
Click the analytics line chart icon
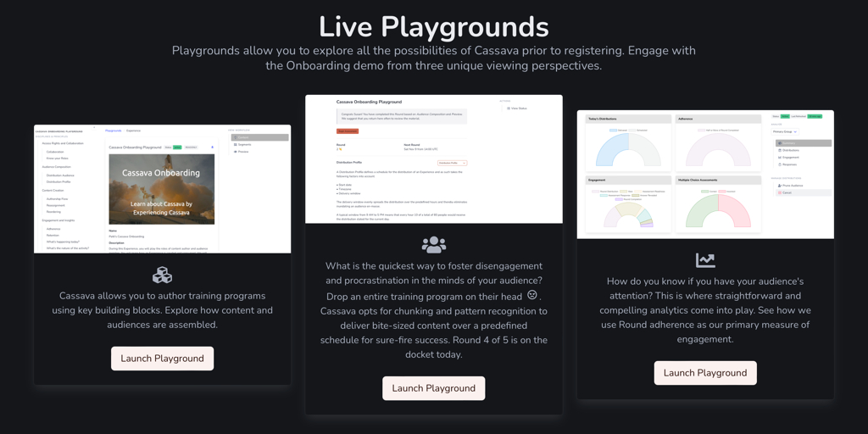click(704, 259)
